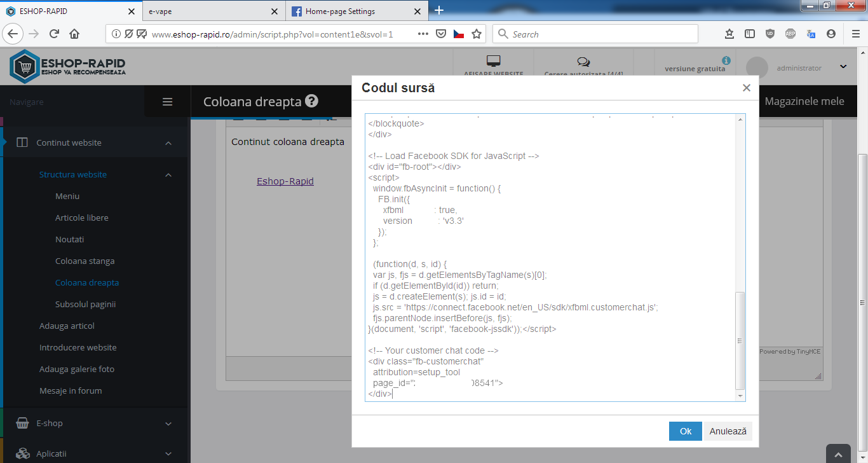Image resolution: width=868 pixels, height=463 pixels.
Task: Cancel with the Anulează button
Action: pos(728,431)
